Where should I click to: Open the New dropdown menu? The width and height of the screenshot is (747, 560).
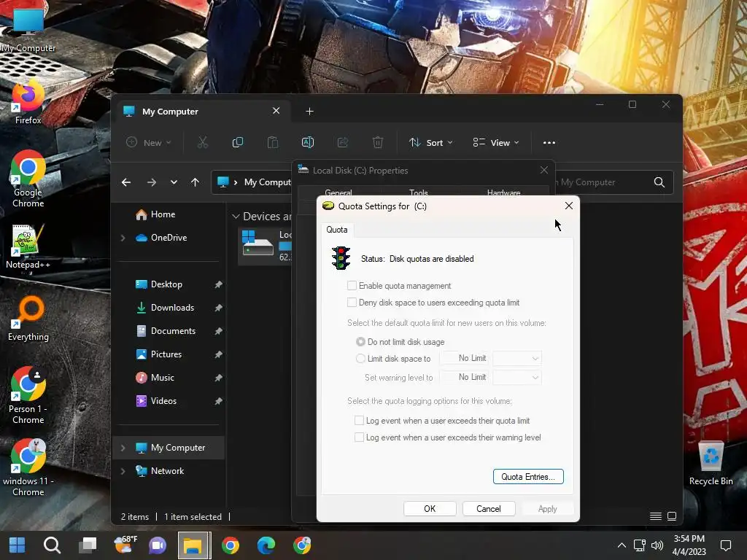point(148,142)
